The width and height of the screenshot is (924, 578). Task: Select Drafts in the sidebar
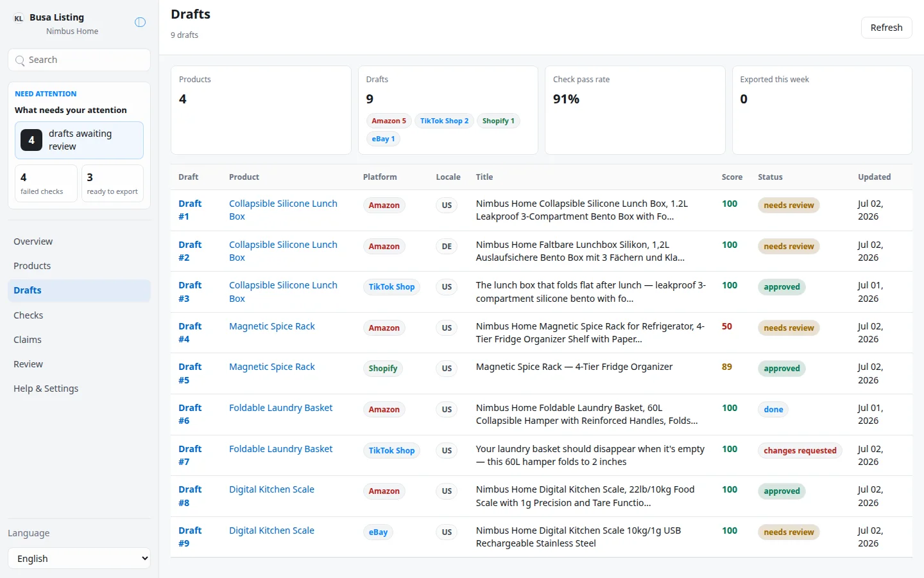[x=79, y=290]
